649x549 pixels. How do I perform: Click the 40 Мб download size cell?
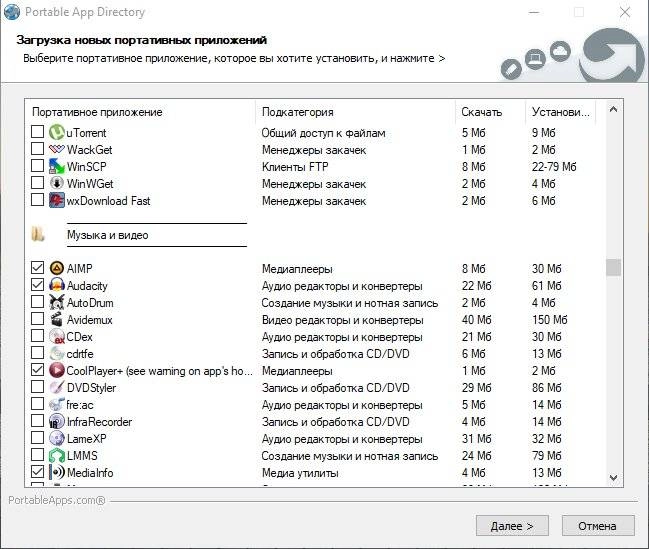[476, 320]
